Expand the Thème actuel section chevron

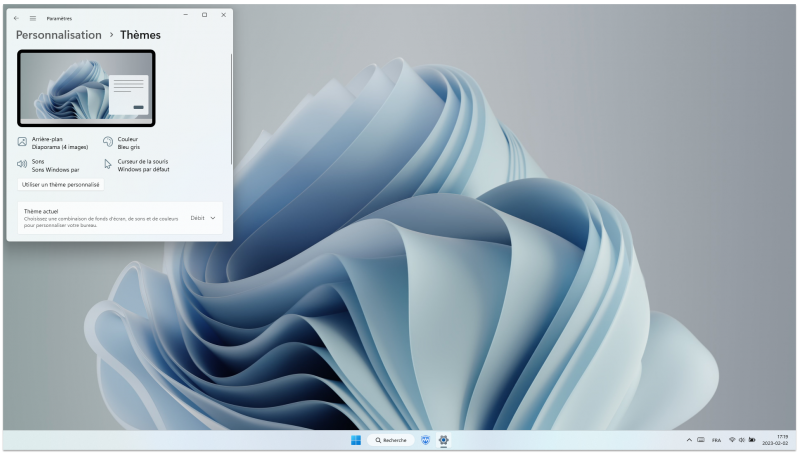213,217
